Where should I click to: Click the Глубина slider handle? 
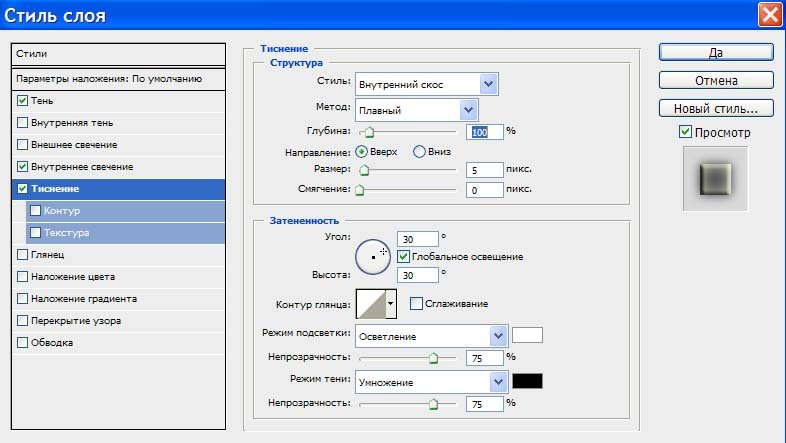coord(369,132)
